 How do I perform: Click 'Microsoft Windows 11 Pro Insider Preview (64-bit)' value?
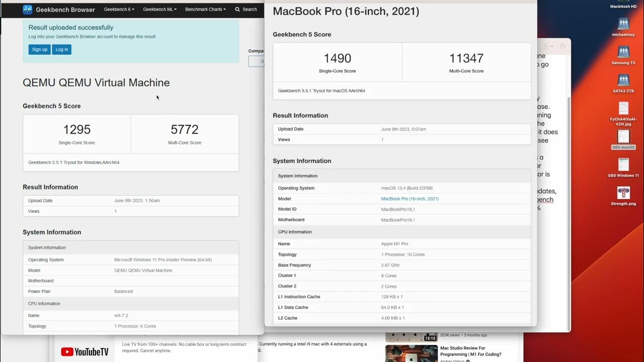[163, 260]
